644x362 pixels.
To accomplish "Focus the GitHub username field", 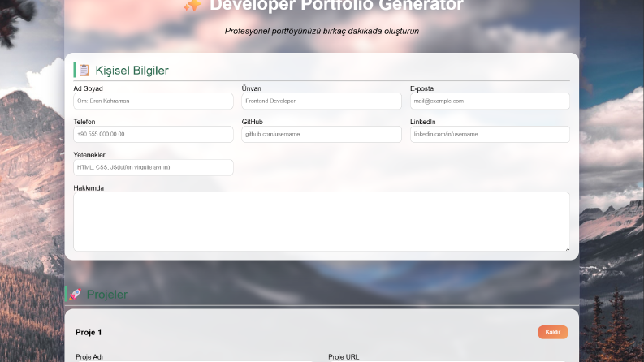I will (x=322, y=134).
